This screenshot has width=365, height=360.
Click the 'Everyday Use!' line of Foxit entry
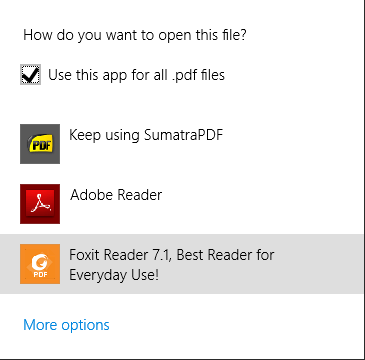tap(114, 275)
